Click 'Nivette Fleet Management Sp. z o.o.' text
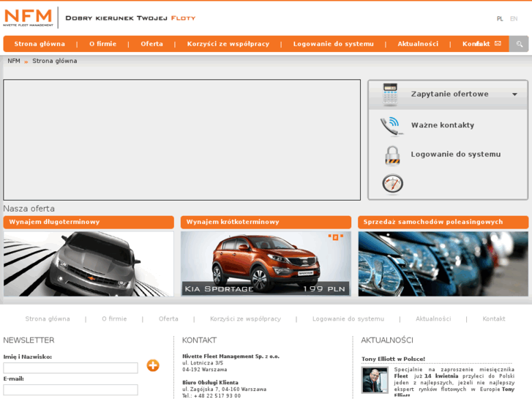The image size is (532, 399). (231, 357)
